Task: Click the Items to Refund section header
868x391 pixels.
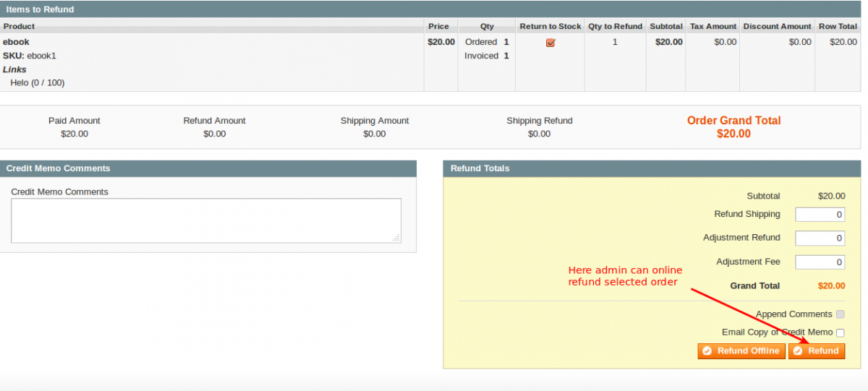Action: coord(40,9)
